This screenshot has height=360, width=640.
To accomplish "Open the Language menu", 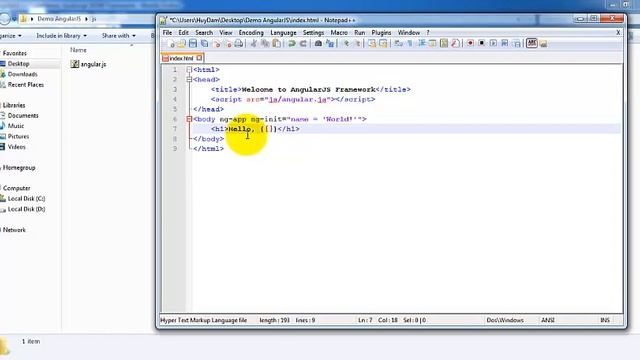I will pos(283,33).
